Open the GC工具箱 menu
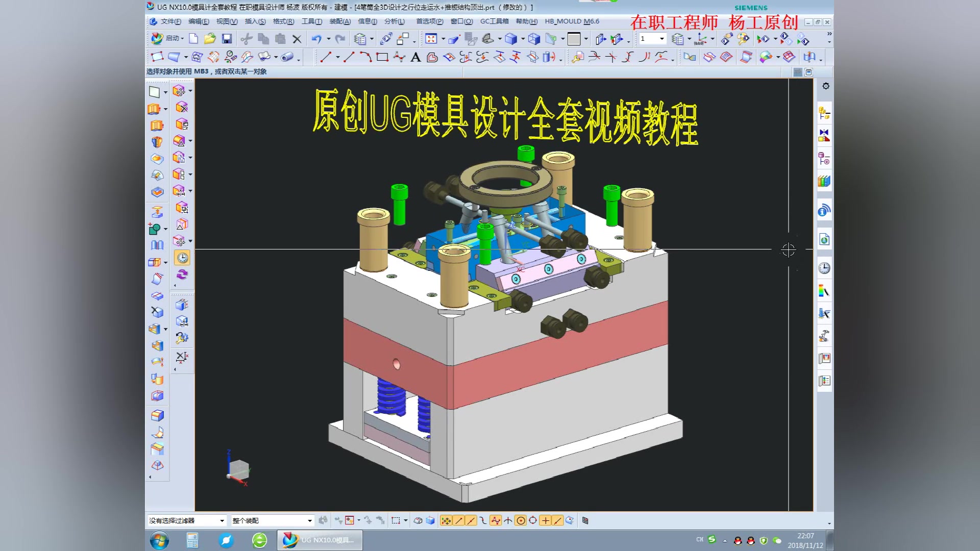 tap(494, 21)
